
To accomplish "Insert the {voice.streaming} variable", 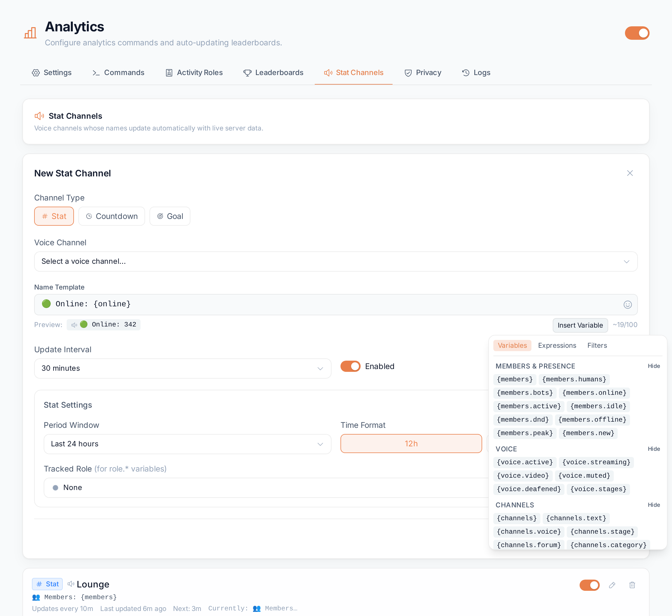I will click(596, 462).
